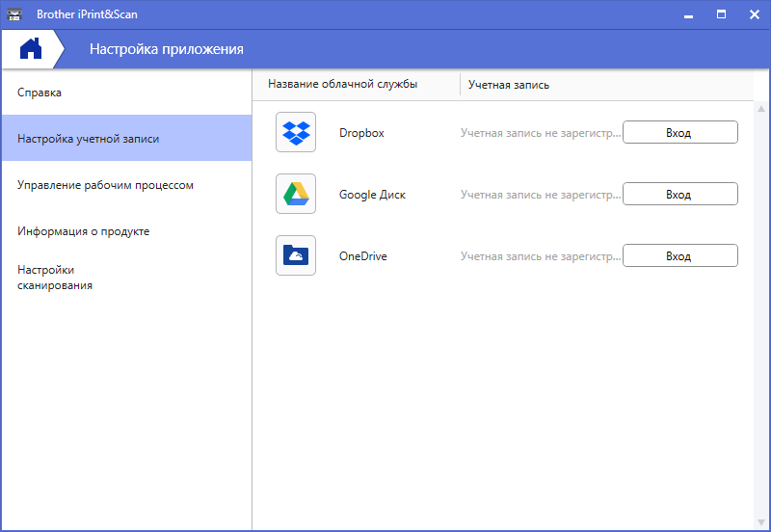Click scrollbar up arrow in service list
The width and height of the screenshot is (771, 532).
point(761,108)
